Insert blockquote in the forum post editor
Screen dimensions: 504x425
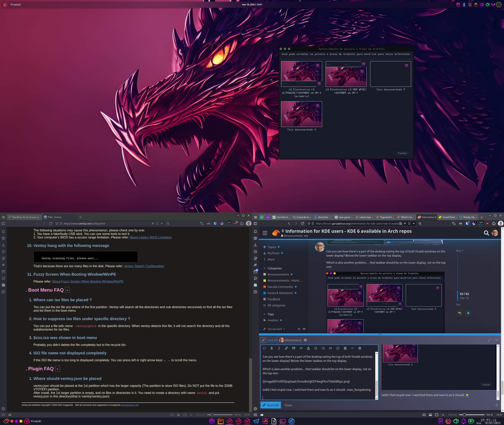[x=294, y=348]
